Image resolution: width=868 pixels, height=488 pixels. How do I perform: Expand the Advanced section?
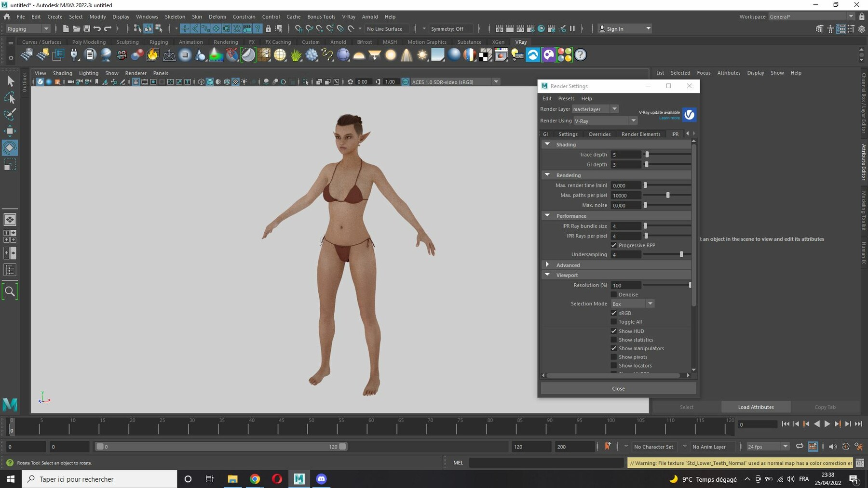click(547, 265)
